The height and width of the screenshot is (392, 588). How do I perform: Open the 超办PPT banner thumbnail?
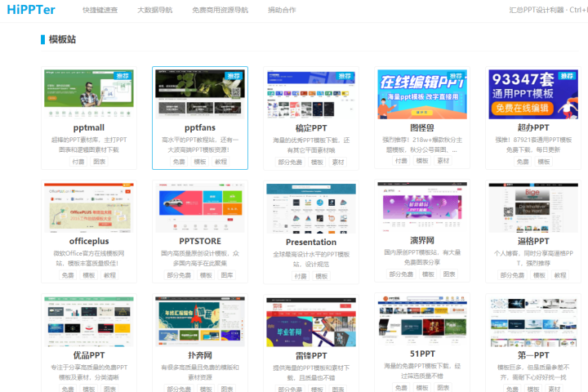(x=532, y=94)
